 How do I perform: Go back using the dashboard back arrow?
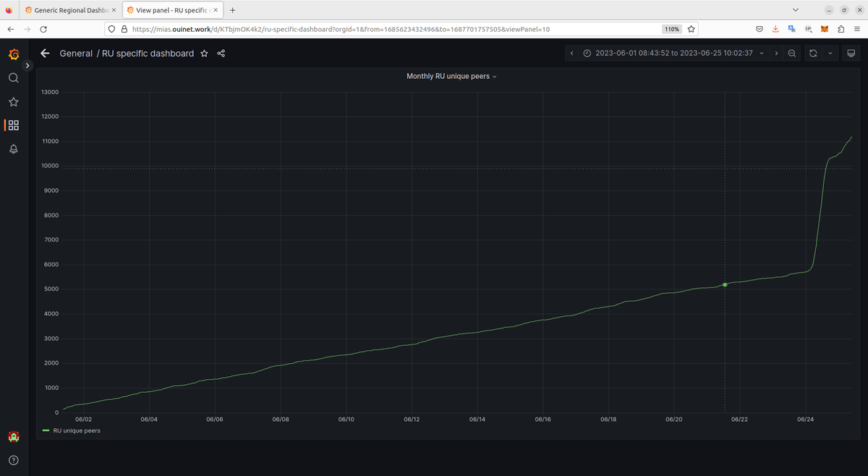coord(46,54)
